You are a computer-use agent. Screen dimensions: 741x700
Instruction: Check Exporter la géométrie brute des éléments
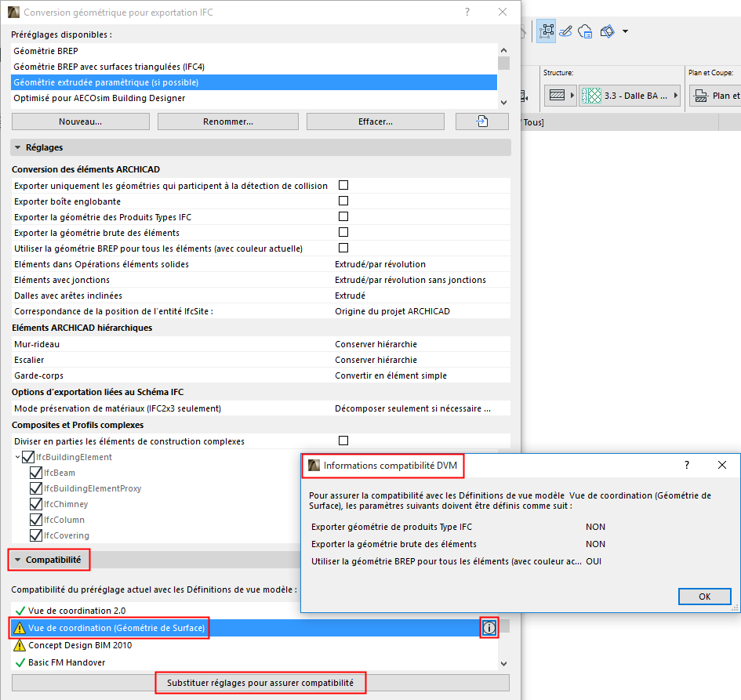click(x=343, y=232)
